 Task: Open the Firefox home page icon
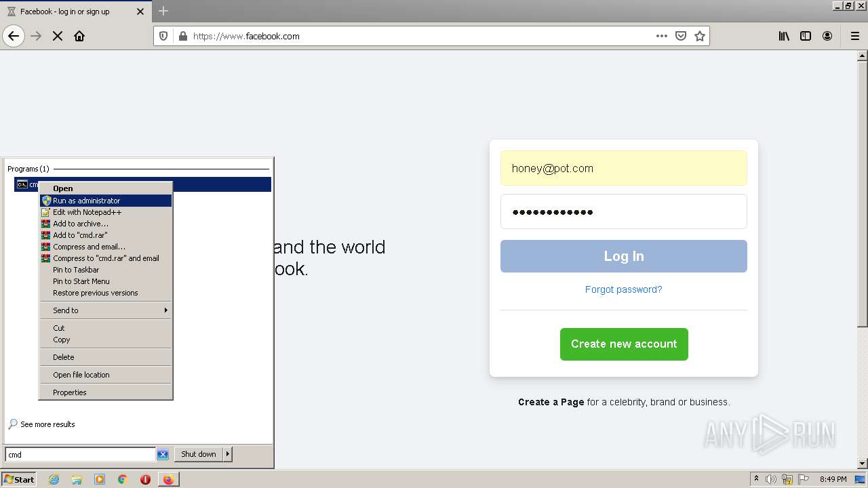tap(79, 36)
